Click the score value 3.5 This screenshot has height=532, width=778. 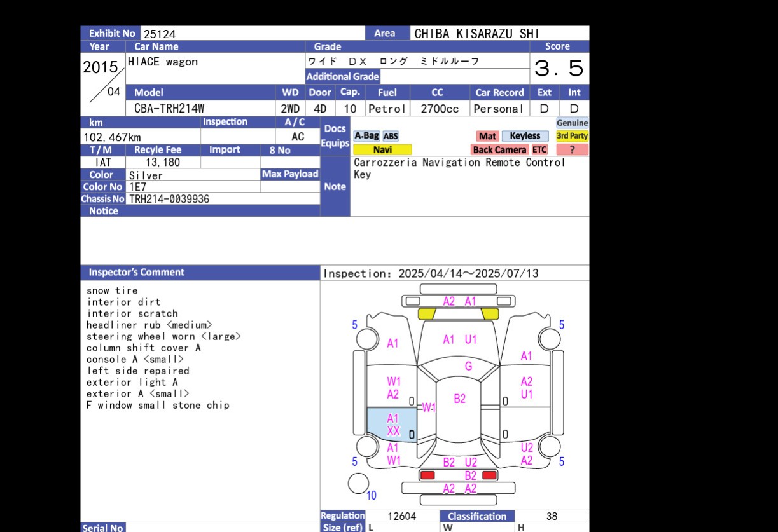click(x=559, y=67)
